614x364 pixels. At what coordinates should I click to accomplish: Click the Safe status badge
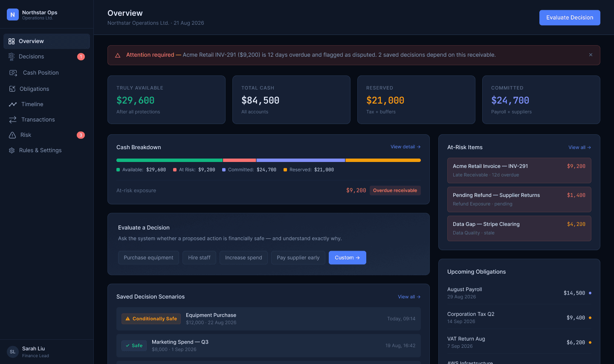coord(134,346)
